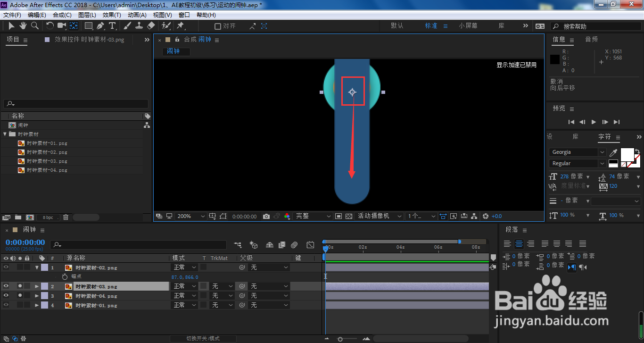Open the 动画(A) menu
644x343 pixels.
(137, 15)
